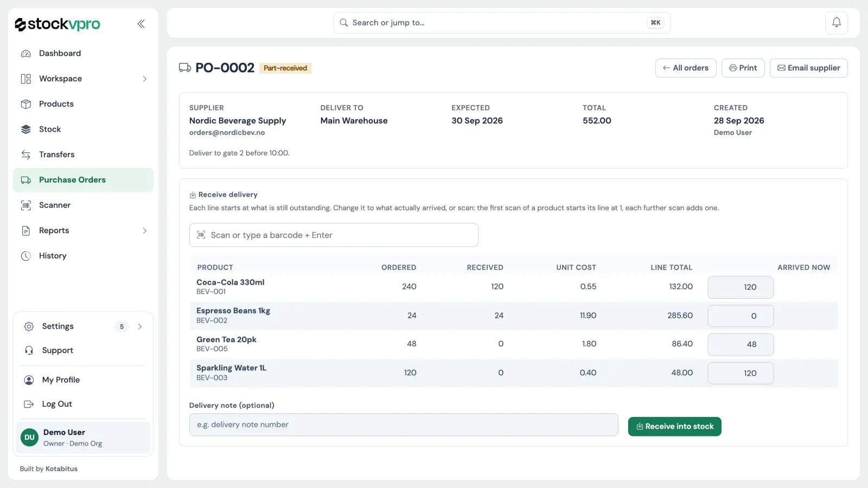Click the Receive delivery heading icon
Viewport: 868px width, 488px height.
pyautogui.click(x=193, y=195)
